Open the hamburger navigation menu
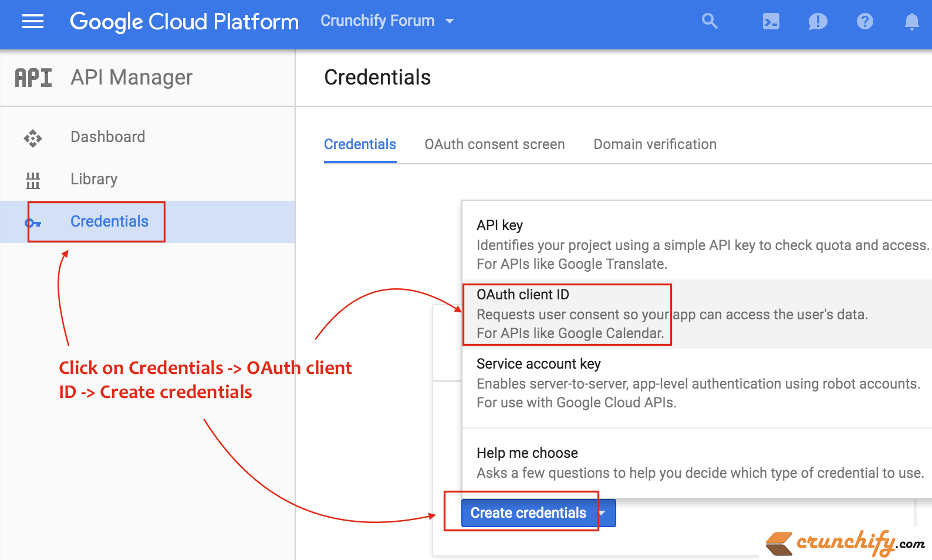This screenshot has width=932, height=560. [33, 22]
